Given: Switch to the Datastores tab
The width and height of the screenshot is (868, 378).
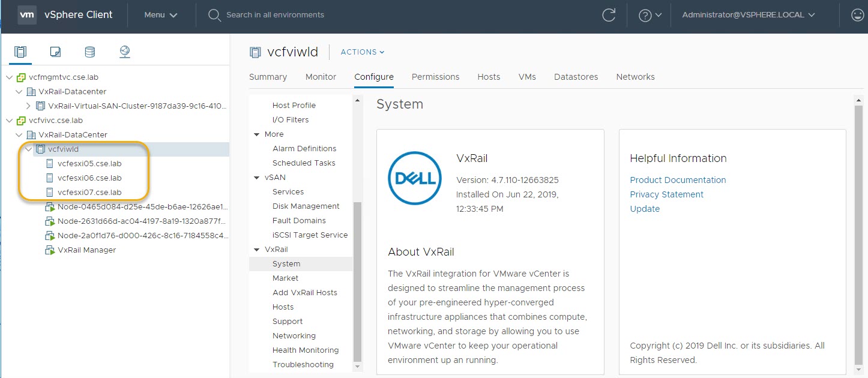Looking at the screenshot, I should click(x=576, y=77).
